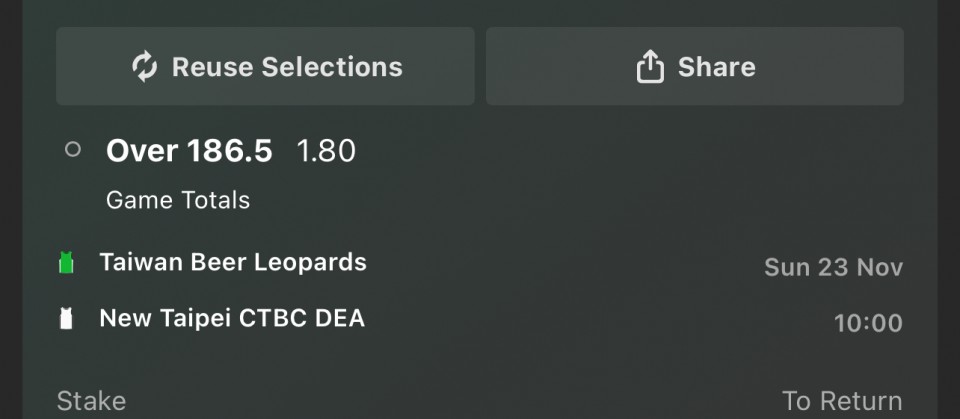The image size is (960, 419).
Task: Click the Reuse Selections text label
Action: pyautogui.click(x=287, y=67)
